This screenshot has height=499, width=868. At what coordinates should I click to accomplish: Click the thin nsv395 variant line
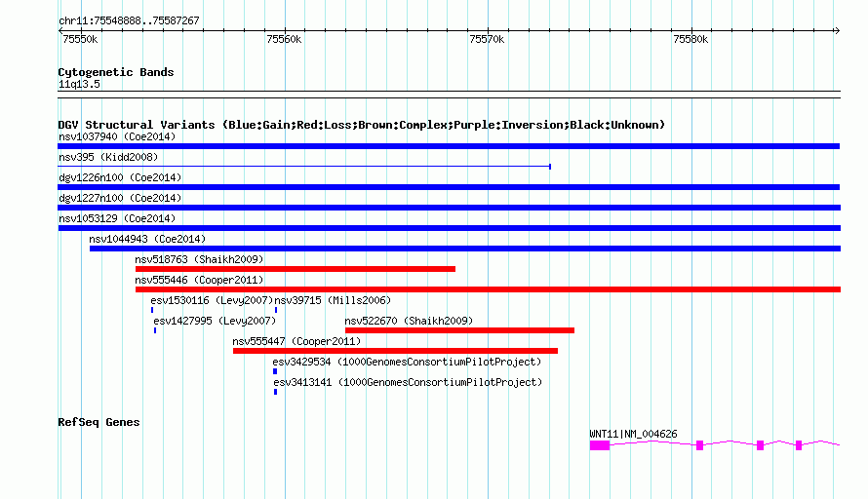(x=304, y=167)
